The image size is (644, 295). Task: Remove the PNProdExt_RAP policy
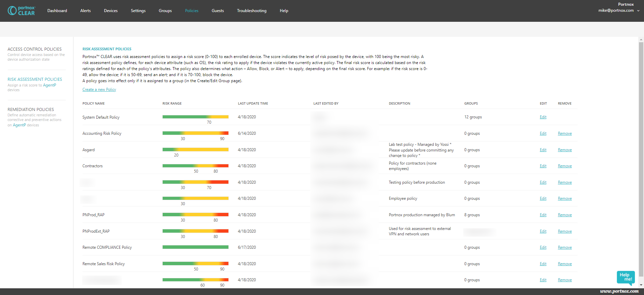point(565,231)
